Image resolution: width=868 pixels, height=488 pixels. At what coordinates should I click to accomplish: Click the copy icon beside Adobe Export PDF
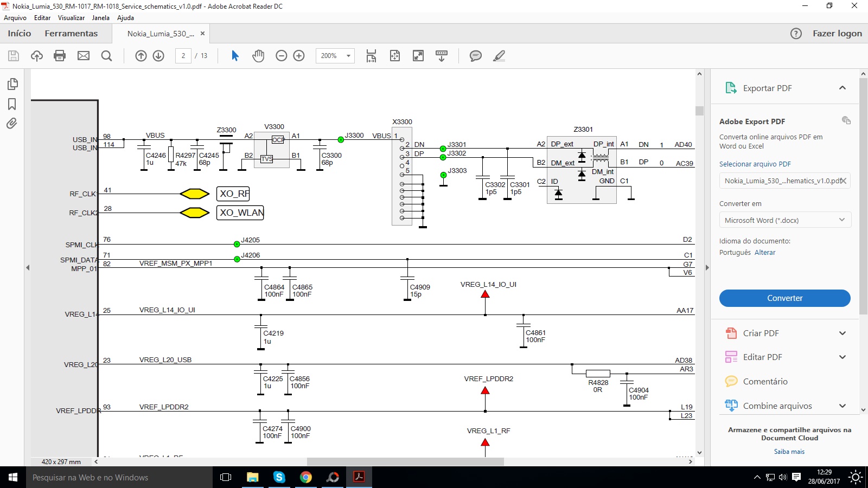click(x=846, y=120)
